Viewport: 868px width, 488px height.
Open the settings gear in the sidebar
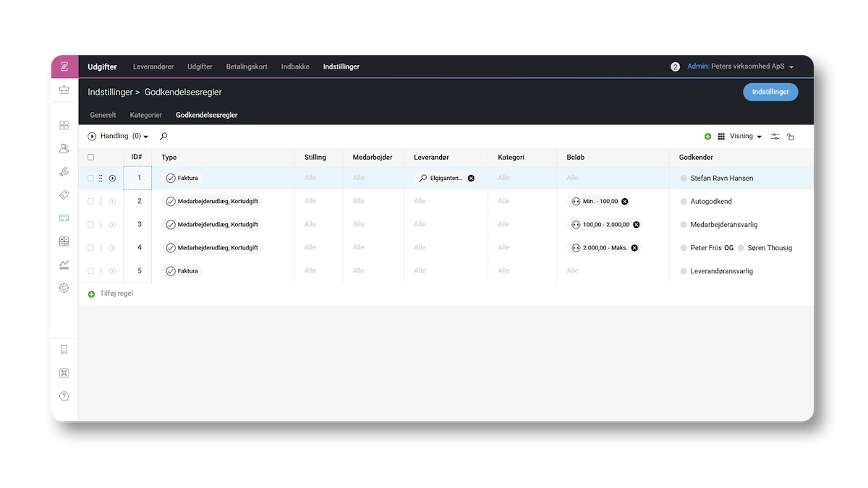coord(64,288)
